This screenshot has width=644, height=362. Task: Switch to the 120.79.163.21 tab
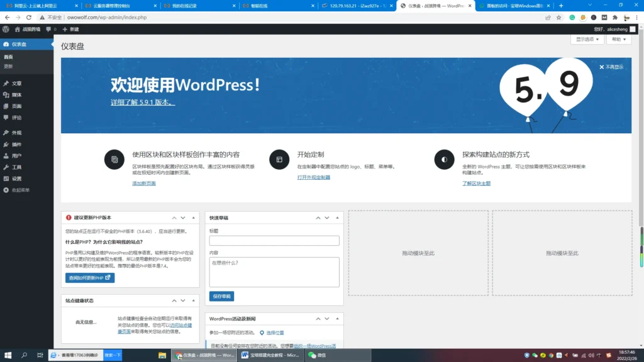coord(357,6)
